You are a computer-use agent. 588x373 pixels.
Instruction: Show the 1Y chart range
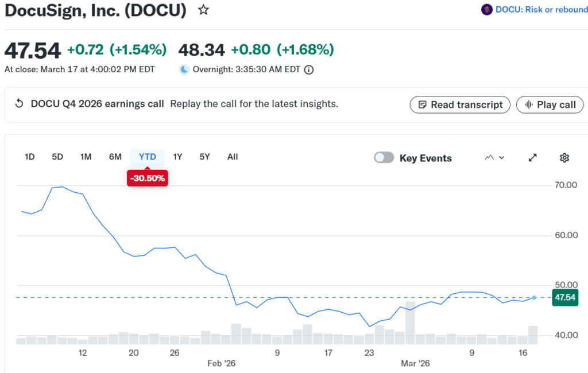coord(177,157)
